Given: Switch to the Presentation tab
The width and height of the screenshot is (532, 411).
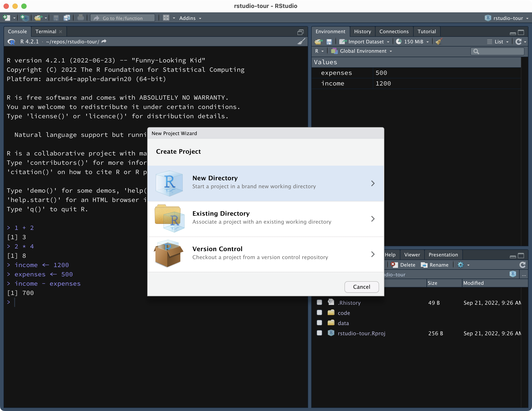Looking at the screenshot, I should pyautogui.click(x=443, y=255).
